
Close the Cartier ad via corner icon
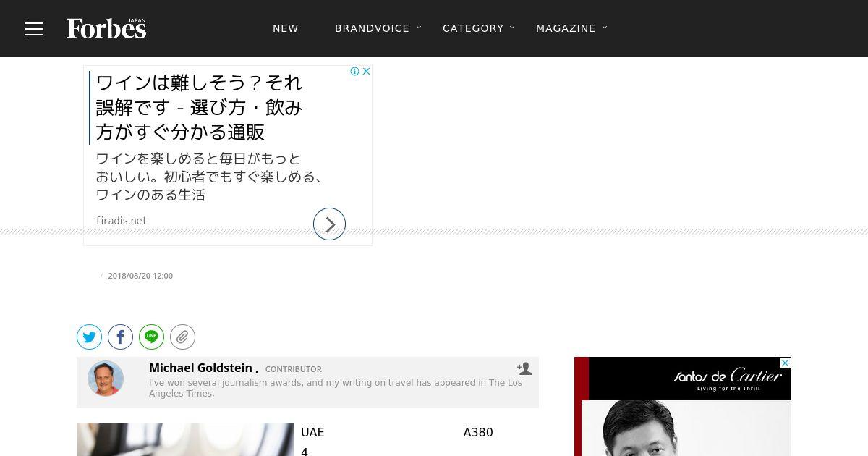point(785,363)
